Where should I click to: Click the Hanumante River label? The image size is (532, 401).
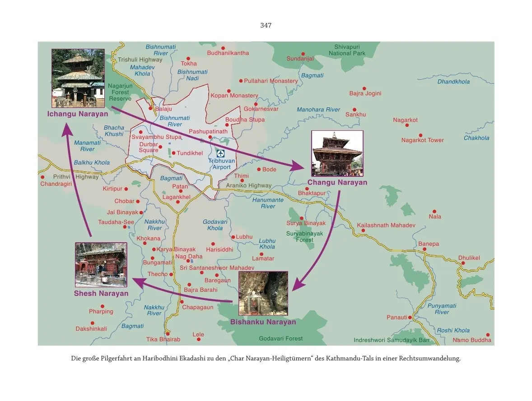pyautogui.click(x=268, y=203)
